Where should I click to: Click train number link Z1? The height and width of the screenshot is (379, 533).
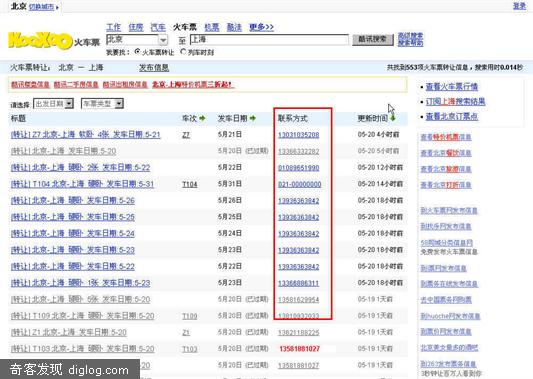pos(186,332)
